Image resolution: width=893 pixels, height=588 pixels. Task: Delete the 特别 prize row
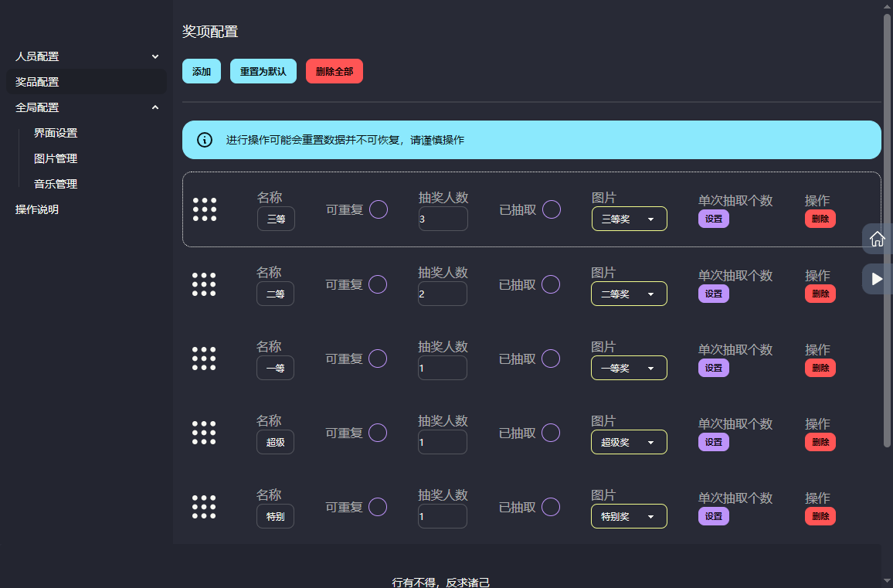tap(820, 515)
